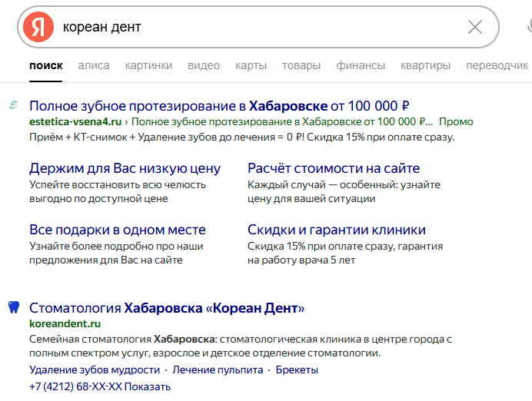This screenshot has height=401, width=532.
Task: Click the estetica-vsena4 site favicon
Action: [12, 105]
